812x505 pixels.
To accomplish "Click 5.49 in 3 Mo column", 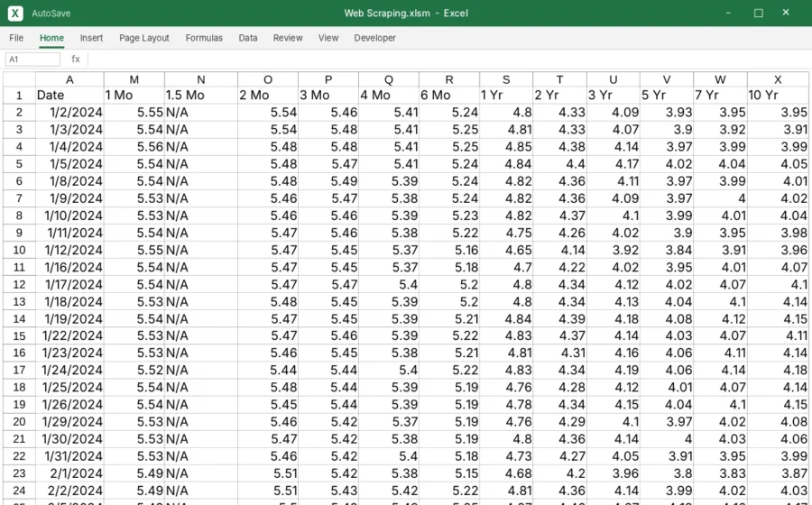I will point(328,181).
